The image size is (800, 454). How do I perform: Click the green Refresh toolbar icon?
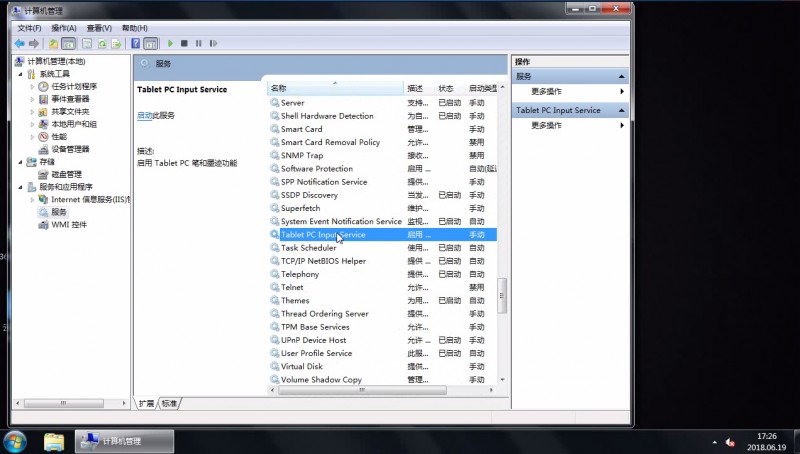[102, 44]
